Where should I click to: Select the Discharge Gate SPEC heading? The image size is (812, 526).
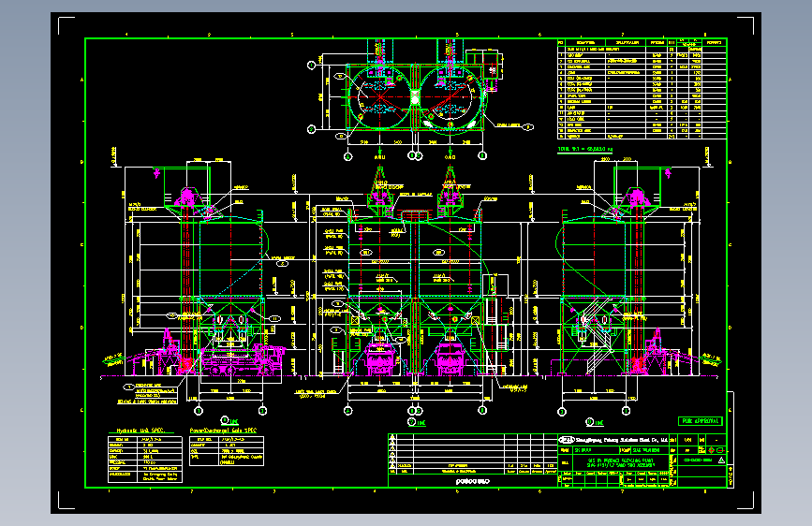(x=223, y=431)
